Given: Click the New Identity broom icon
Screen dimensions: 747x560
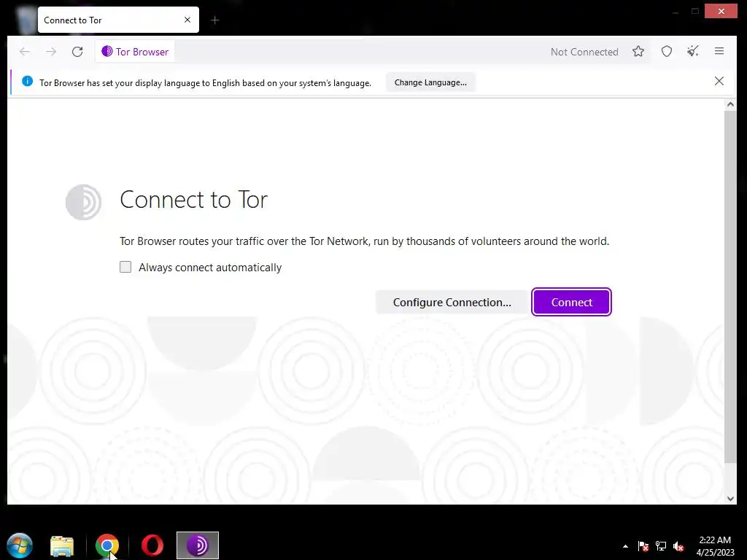Looking at the screenshot, I should (x=693, y=52).
